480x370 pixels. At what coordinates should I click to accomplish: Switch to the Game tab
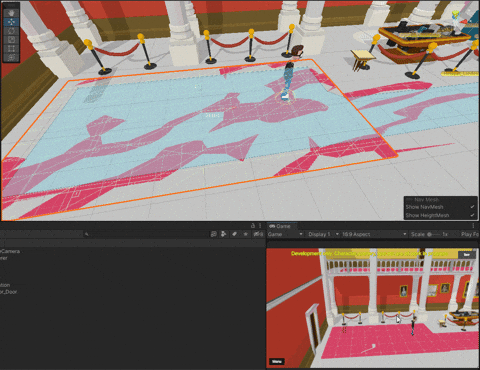[x=280, y=226]
